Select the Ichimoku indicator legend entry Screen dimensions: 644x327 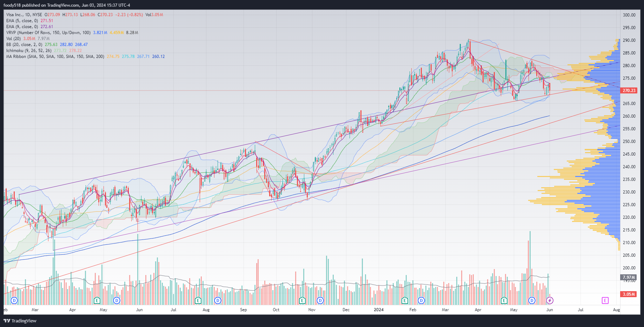pos(29,51)
